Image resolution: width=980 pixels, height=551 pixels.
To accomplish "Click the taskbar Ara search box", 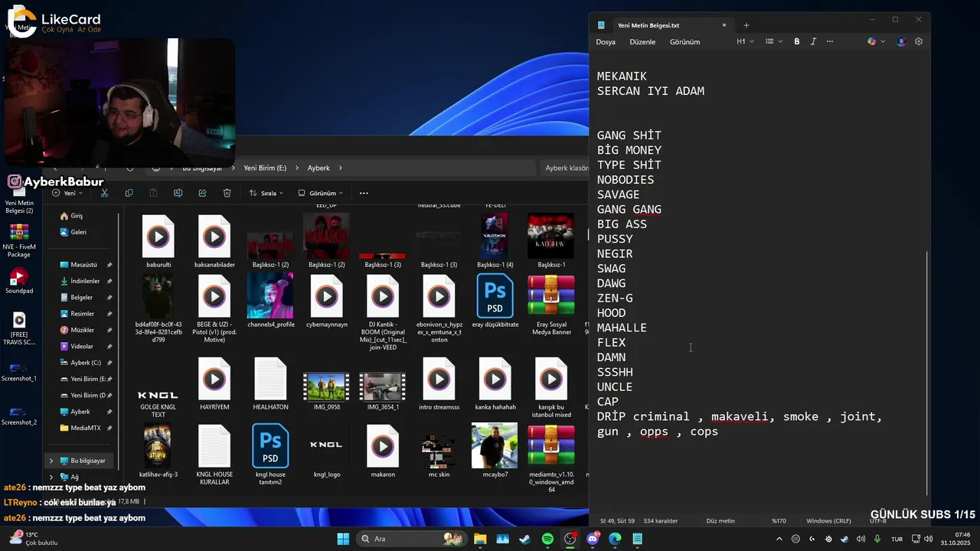I will click(413, 539).
